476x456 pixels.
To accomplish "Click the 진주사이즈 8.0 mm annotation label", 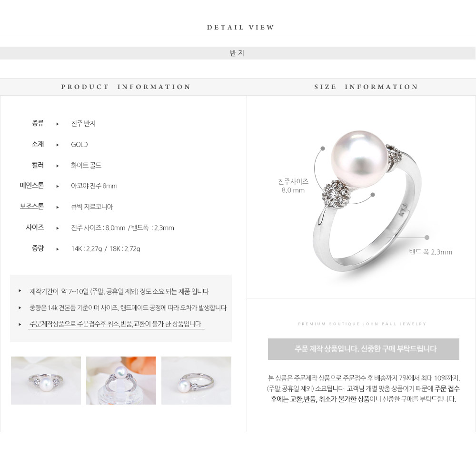I will pyautogui.click(x=293, y=186).
